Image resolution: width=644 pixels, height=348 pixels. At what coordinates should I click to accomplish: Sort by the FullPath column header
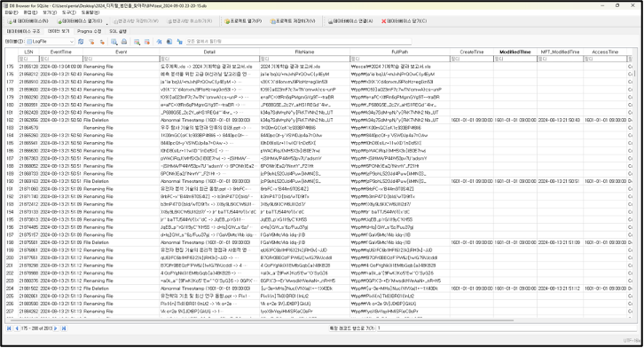(400, 52)
